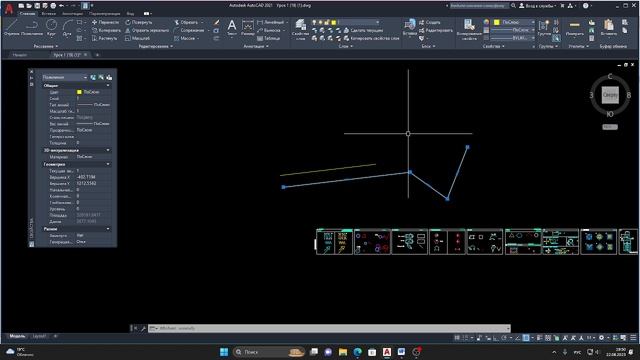This screenshot has width=640, height=360.
Task: Click the Повернуть (Rotate) tool
Action: pyautogui.click(x=139, y=22)
